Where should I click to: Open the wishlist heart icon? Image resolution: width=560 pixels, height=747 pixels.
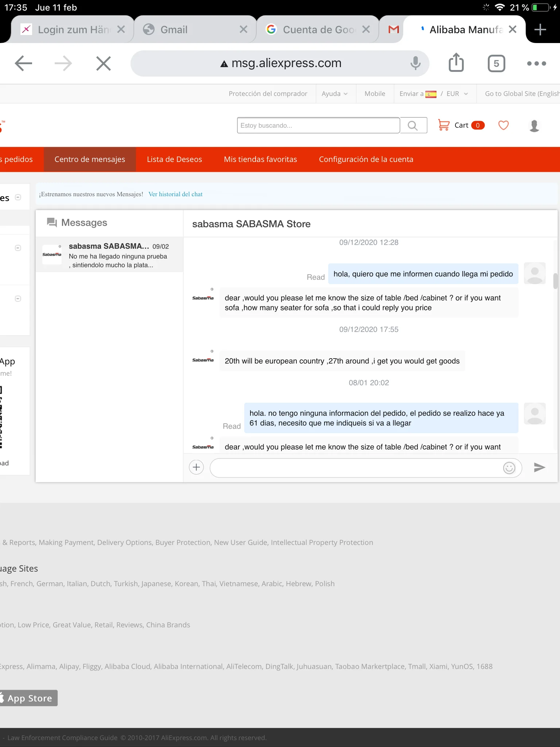pyautogui.click(x=503, y=125)
